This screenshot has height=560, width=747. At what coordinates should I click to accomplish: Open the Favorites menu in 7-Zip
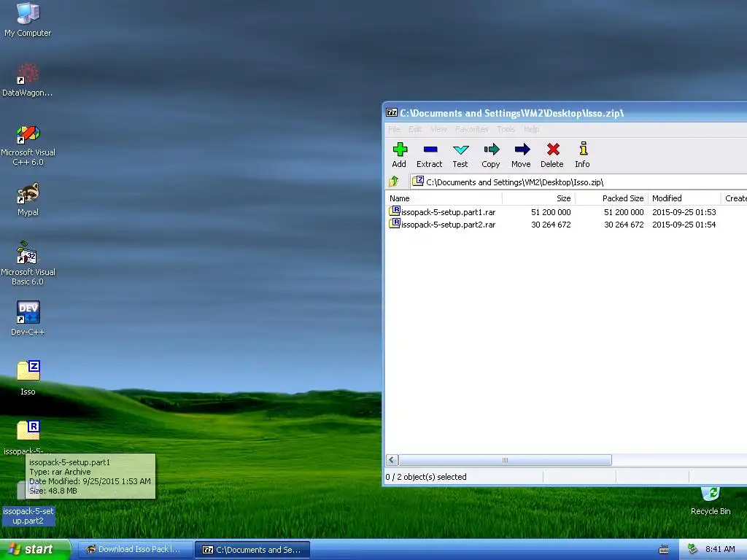click(x=472, y=129)
